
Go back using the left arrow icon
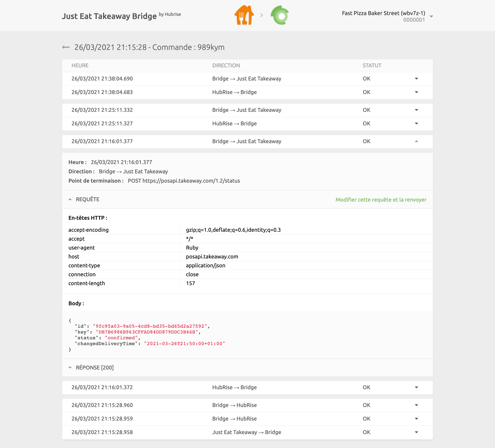coord(66,47)
